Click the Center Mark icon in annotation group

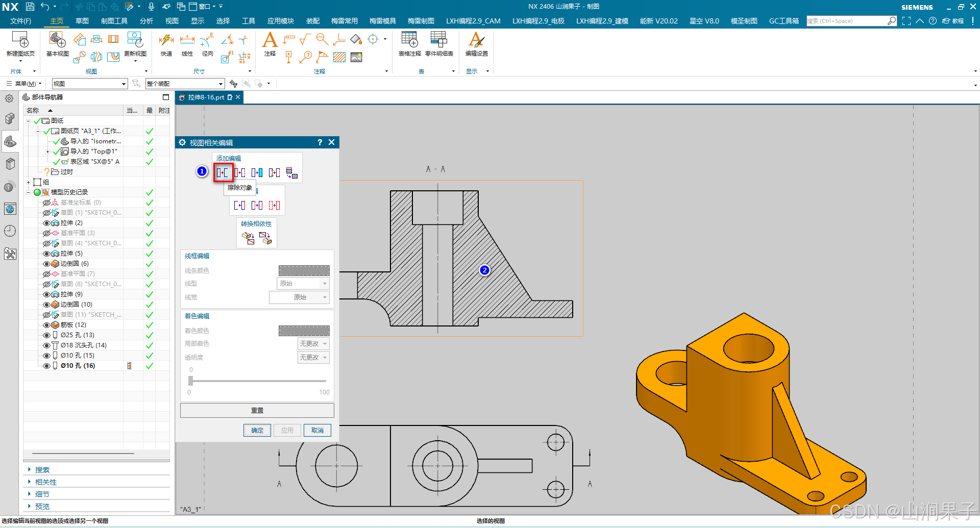373,39
